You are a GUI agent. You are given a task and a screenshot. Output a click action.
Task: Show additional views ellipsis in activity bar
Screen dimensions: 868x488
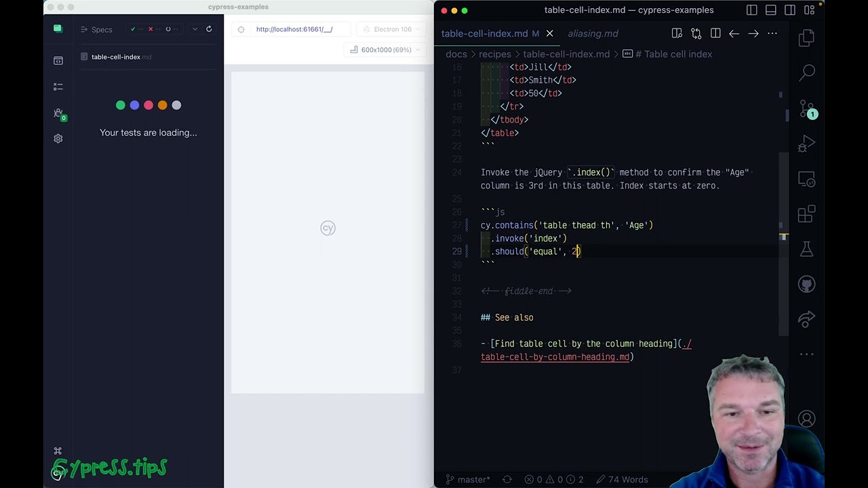click(806, 354)
